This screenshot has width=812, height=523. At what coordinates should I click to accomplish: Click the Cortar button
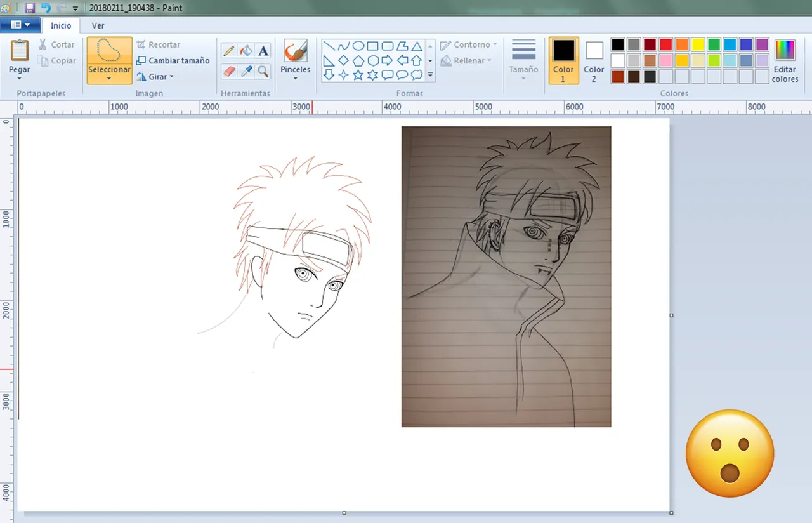click(x=56, y=44)
